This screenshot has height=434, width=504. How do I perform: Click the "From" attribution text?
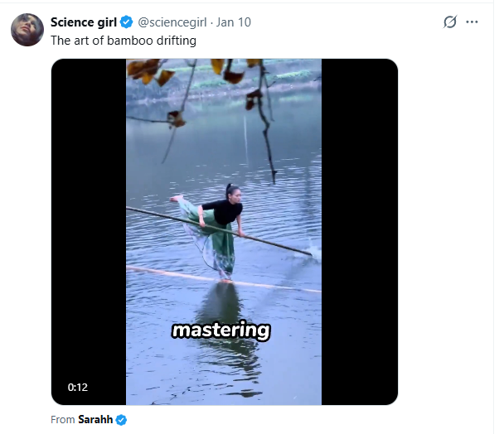click(x=63, y=420)
